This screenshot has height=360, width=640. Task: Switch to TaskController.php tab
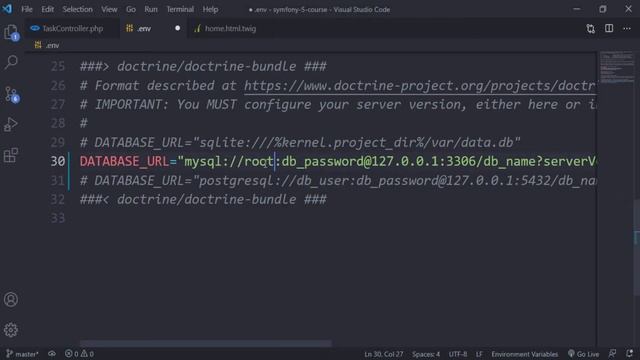72,29
